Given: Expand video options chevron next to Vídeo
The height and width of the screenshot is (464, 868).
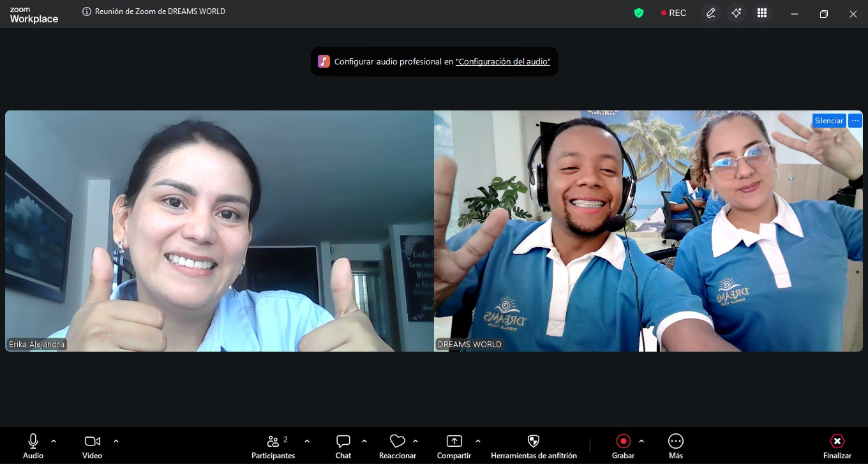Looking at the screenshot, I should (x=116, y=441).
